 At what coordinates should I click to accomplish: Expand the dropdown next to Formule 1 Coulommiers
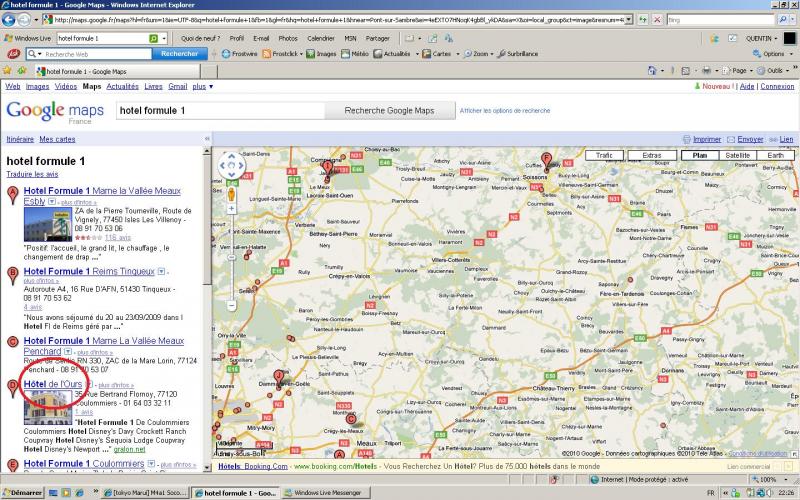pyautogui.click(x=151, y=464)
